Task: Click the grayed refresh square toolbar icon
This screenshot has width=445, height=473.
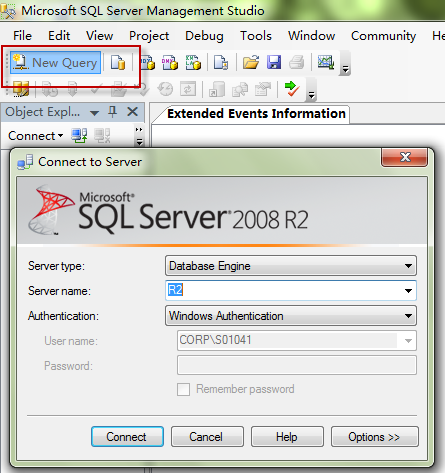Action: [x=188, y=89]
